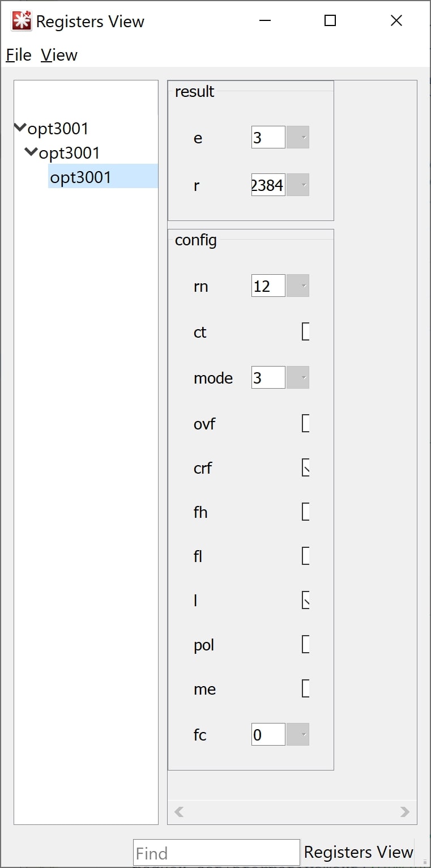Click the Registers View app icon
Image resolution: width=431 pixels, height=868 pixels.
(x=22, y=22)
